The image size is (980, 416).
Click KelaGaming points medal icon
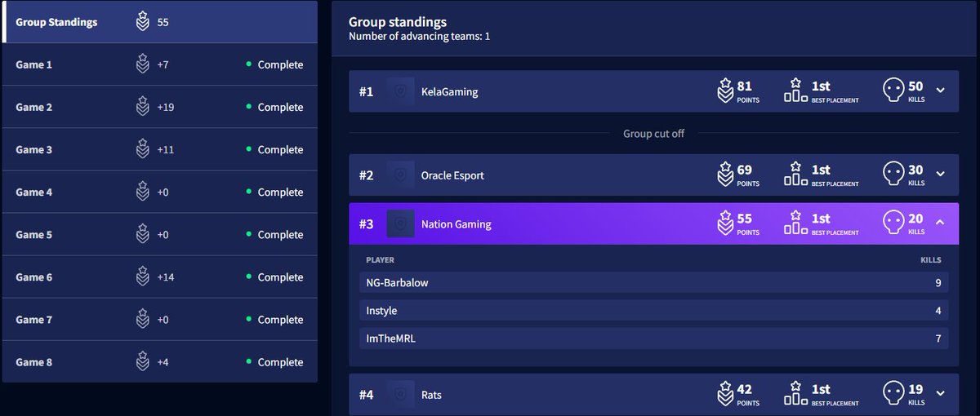click(x=724, y=91)
